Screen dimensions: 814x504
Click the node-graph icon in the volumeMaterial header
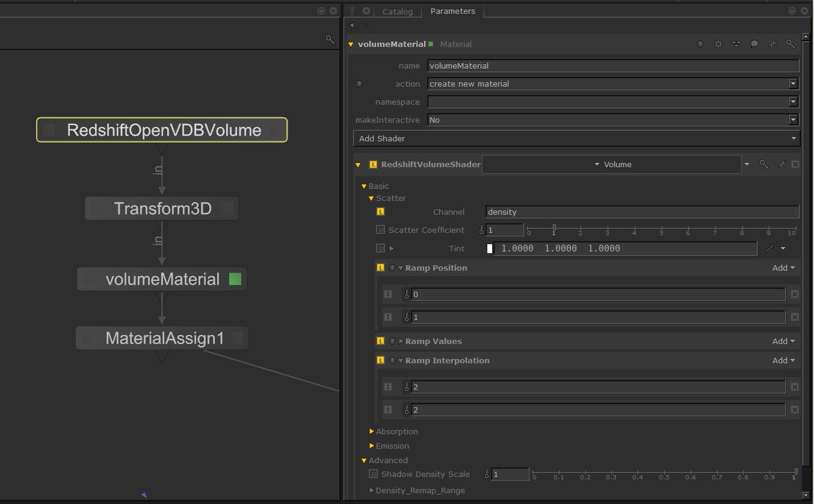coord(736,44)
